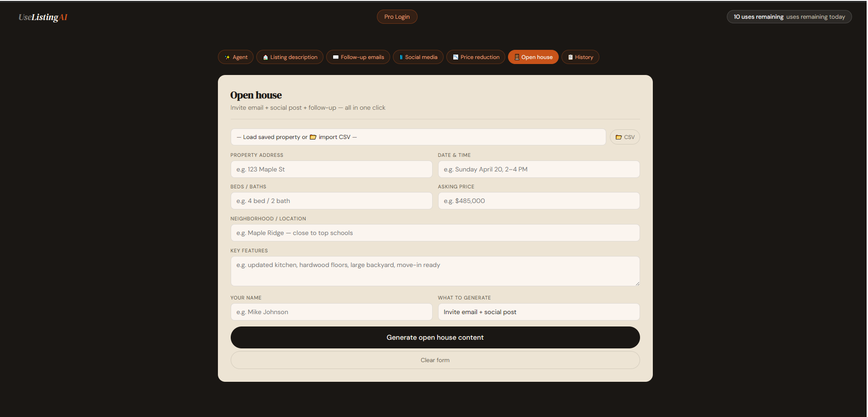Image resolution: width=868 pixels, height=417 pixels.
Task: Expand the Load saved property dropdown
Action: (x=418, y=137)
